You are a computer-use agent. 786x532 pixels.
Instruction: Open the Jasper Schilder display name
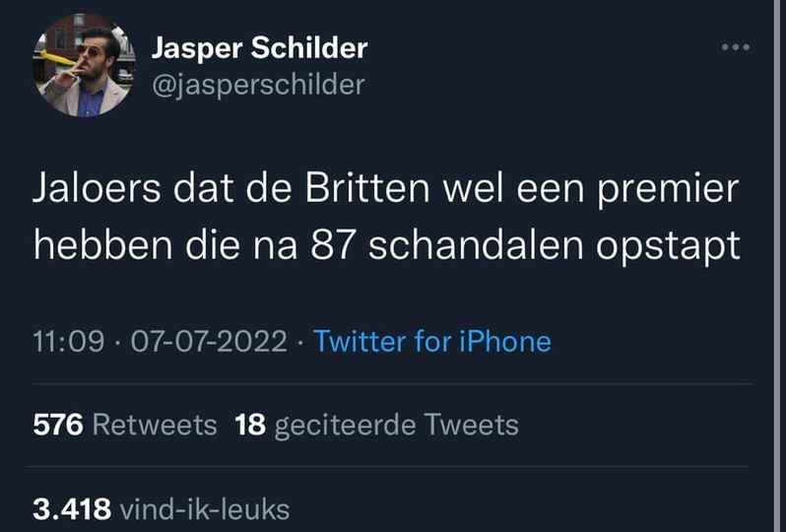tap(259, 48)
